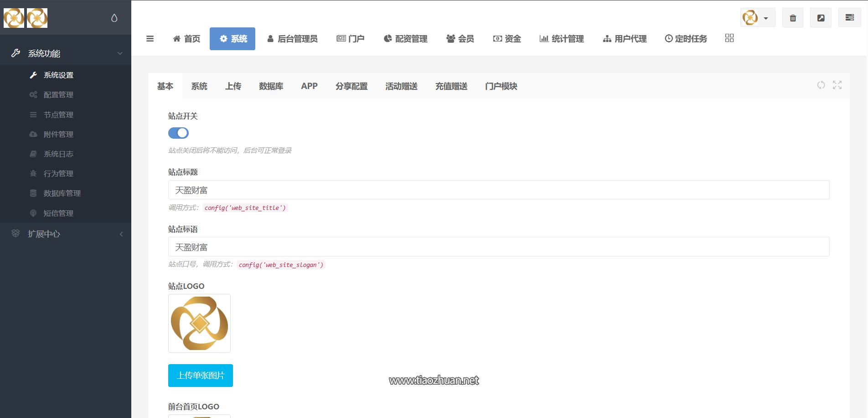Image resolution: width=868 pixels, height=418 pixels.
Task: Collapse the sidebar using the hamburger icon
Action: 150,39
